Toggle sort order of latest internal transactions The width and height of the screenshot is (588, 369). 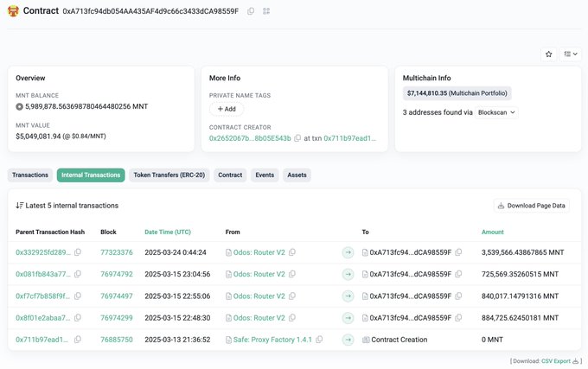[20, 206]
